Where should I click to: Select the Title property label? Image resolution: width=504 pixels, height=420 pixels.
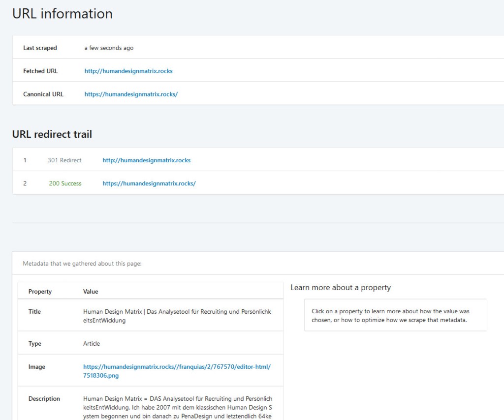[x=34, y=311]
